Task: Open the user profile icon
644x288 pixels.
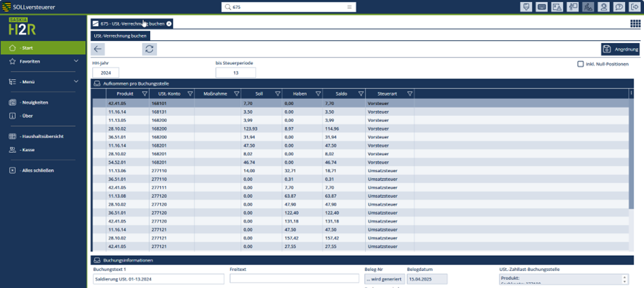Action: pyautogui.click(x=604, y=7)
